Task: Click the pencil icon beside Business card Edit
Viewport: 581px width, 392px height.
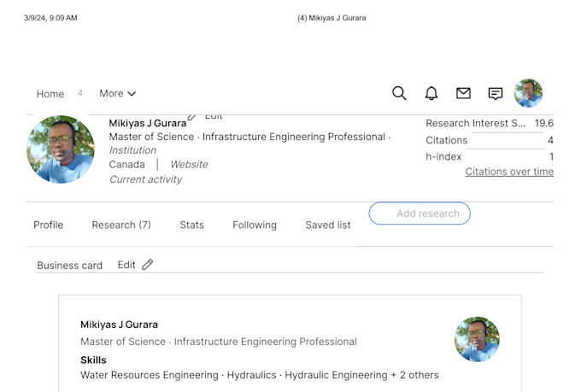Action: 148,265
